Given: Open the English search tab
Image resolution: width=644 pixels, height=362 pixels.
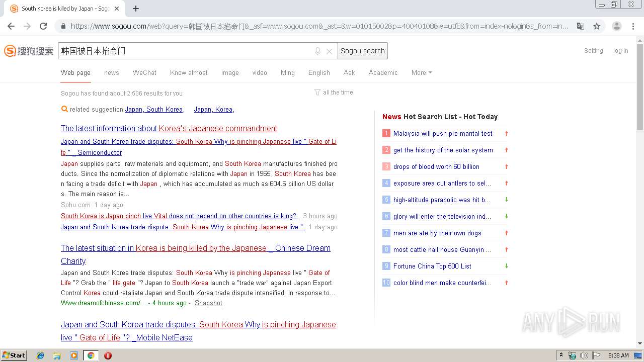Looking at the screenshot, I should click(319, 72).
